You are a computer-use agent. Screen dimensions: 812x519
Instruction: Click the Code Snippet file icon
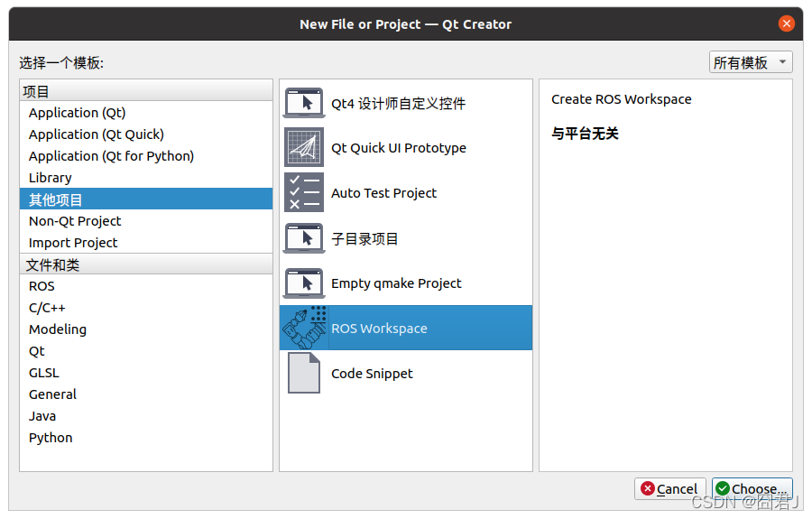pos(304,374)
